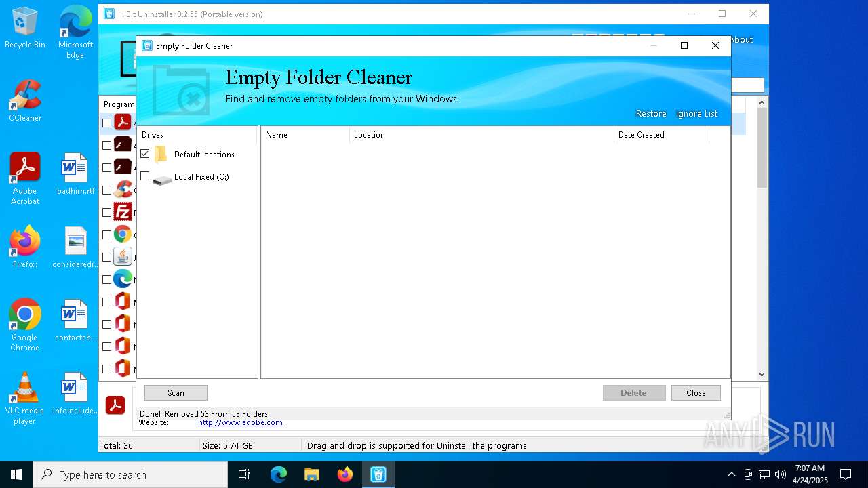
Task: Click the scroll up arrow of HiBit program list
Action: coord(762,102)
